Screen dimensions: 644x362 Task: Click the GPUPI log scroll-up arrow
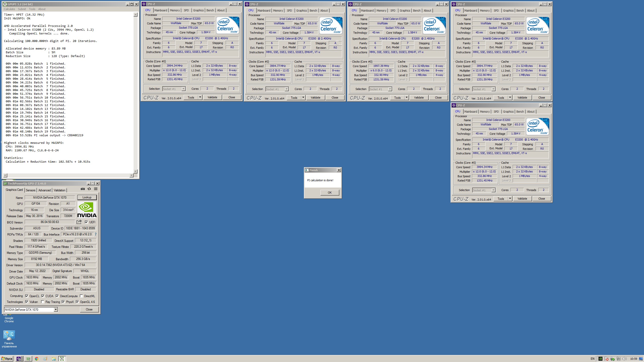tap(136, 15)
